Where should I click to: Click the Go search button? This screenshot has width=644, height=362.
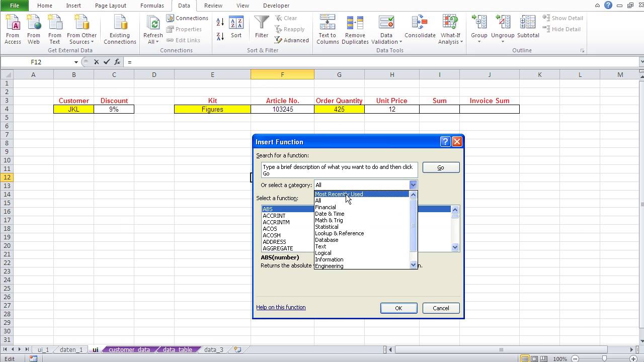click(441, 167)
